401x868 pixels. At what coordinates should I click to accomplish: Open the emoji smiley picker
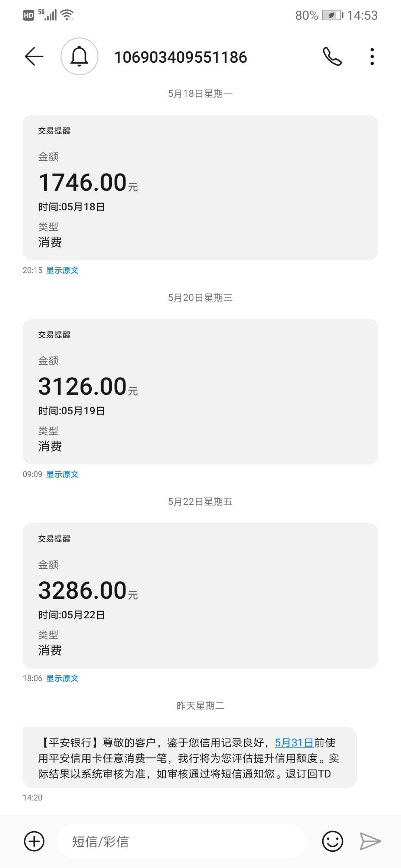332,841
